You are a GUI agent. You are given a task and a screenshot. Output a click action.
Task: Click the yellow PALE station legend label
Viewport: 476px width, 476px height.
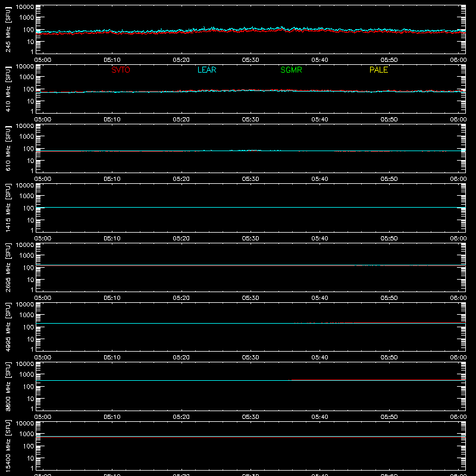pyautogui.click(x=378, y=70)
